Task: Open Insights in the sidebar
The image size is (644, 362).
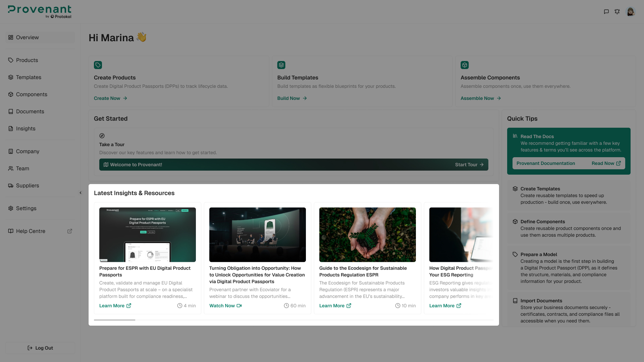Action: tap(40, 129)
